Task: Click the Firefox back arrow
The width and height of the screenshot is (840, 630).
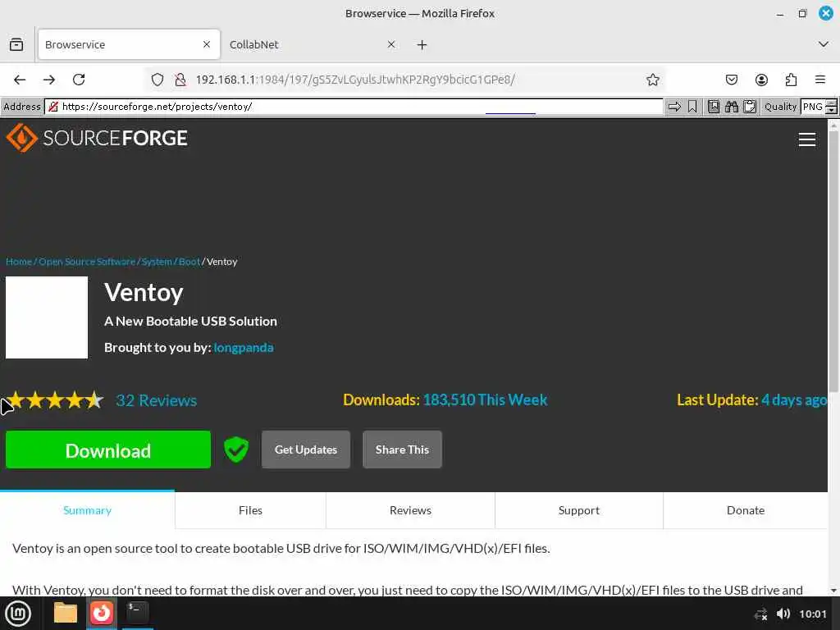Action: tap(20, 80)
